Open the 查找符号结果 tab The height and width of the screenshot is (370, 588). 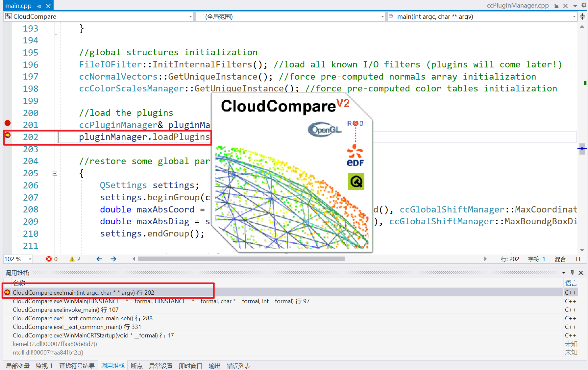tap(77, 366)
